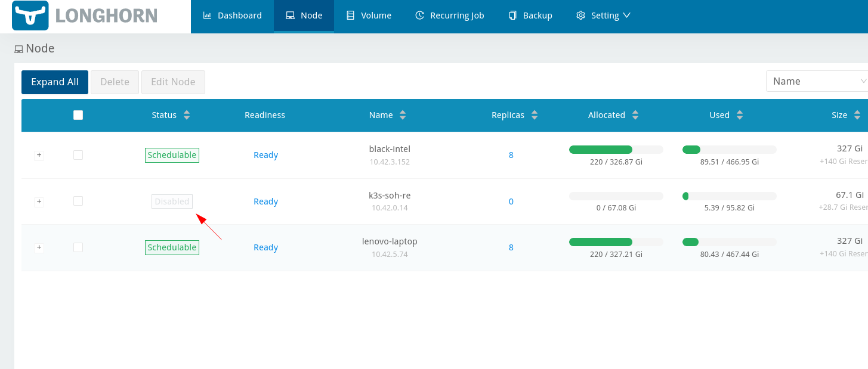Select the Node tab

pyautogui.click(x=304, y=15)
